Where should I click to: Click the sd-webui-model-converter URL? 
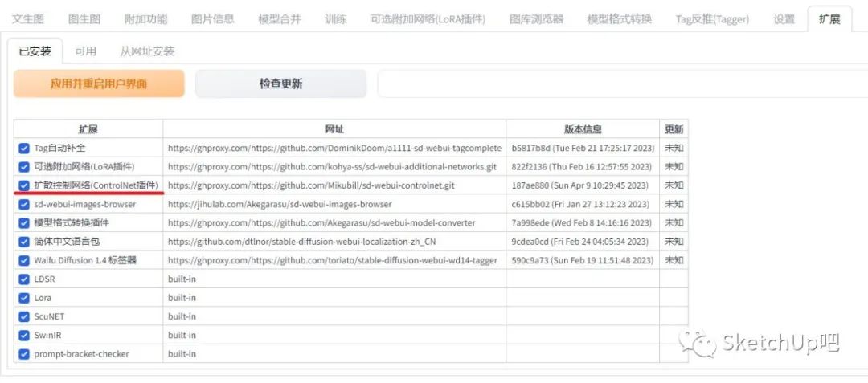coord(321,223)
